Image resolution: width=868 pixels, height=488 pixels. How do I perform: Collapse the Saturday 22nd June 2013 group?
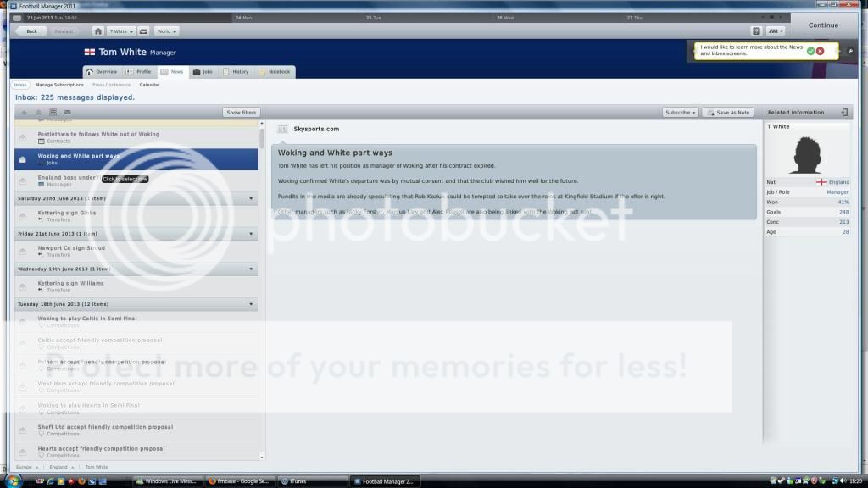(x=251, y=198)
